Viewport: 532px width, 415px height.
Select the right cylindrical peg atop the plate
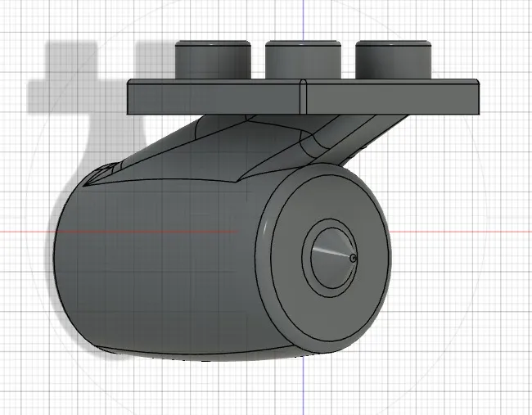tap(394, 60)
